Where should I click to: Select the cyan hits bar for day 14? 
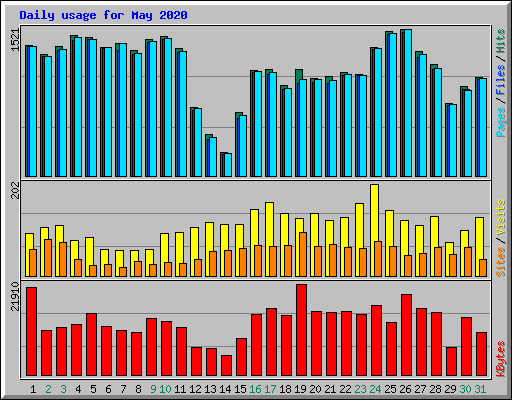228,165
